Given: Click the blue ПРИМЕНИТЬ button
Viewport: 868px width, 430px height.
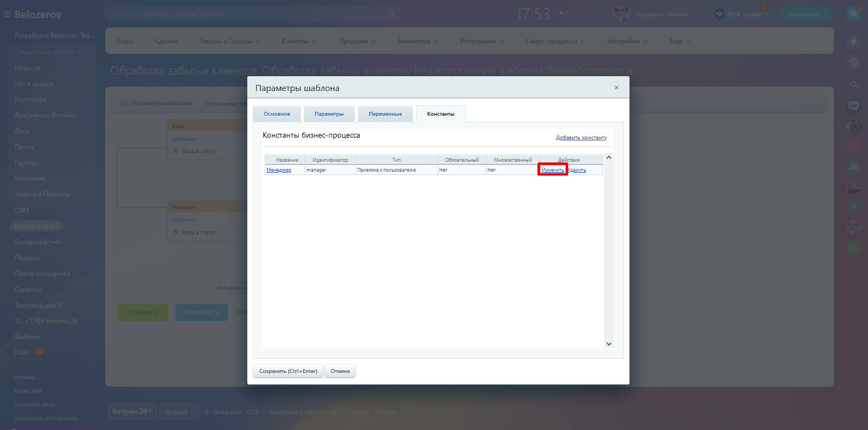Looking at the screenshot, I should coord(201,312).
